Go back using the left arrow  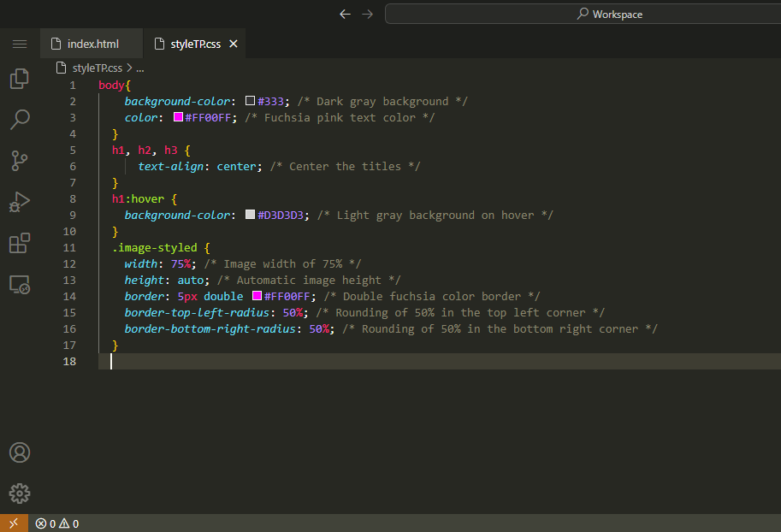pos(345,14)
